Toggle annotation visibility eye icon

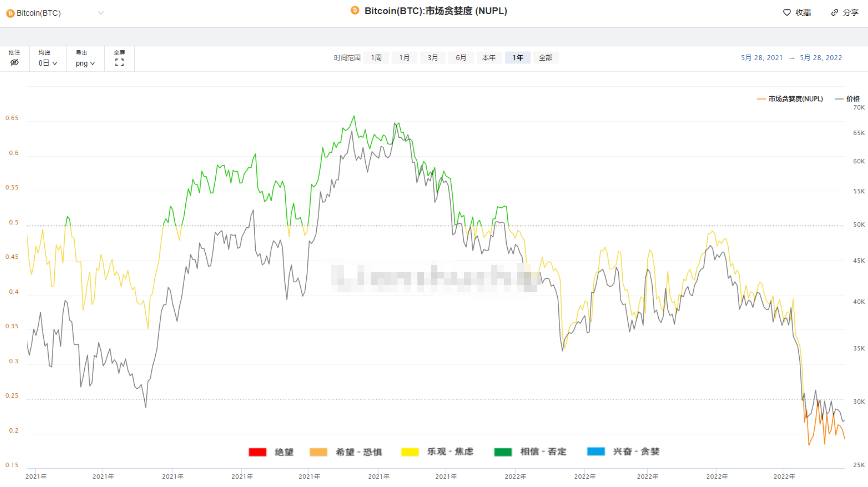tap(14, 63)
